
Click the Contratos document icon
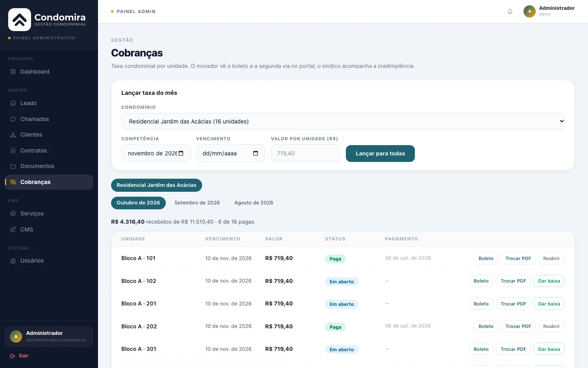13,150
